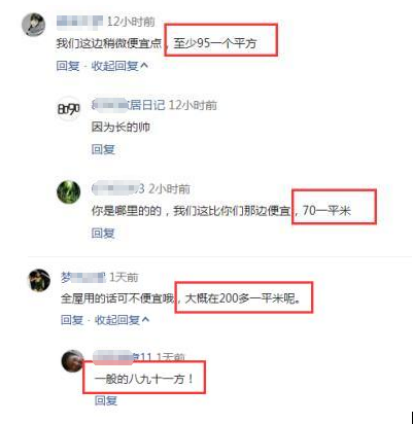Reply to comment 大概在200多一平米呢
The image size is (413, 425).
coord(72,320)
